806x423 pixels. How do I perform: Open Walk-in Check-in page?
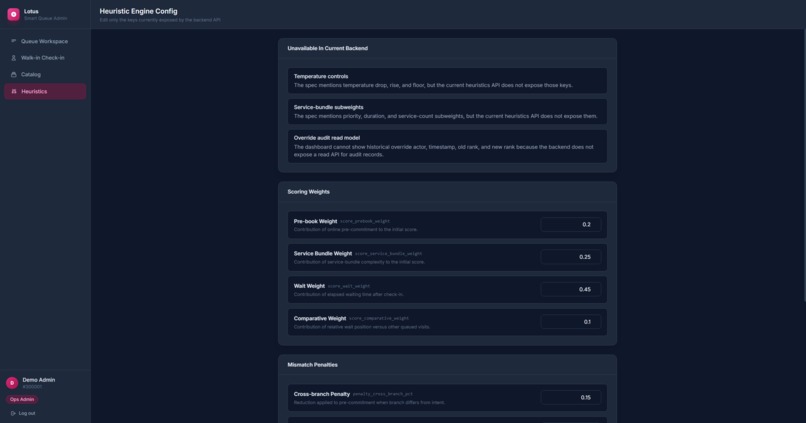coord(45,58)
